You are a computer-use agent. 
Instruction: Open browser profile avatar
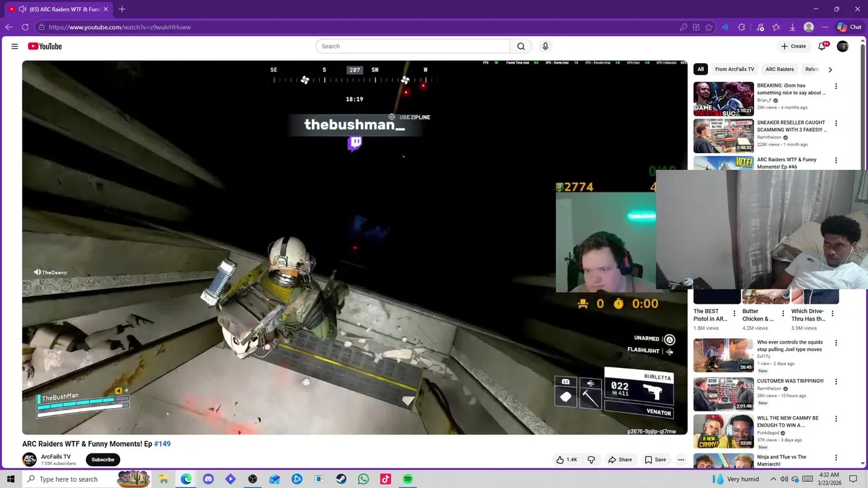coord(808,27)
